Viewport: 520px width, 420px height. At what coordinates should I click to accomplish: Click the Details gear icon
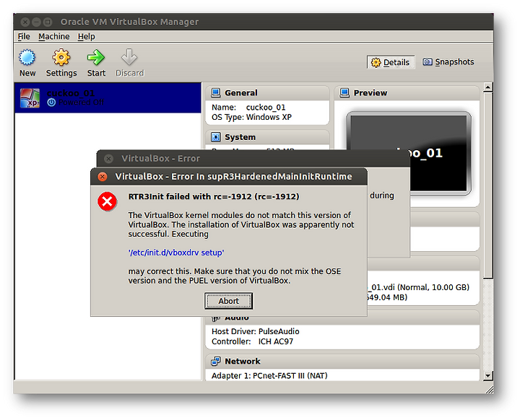click(376, 62)
